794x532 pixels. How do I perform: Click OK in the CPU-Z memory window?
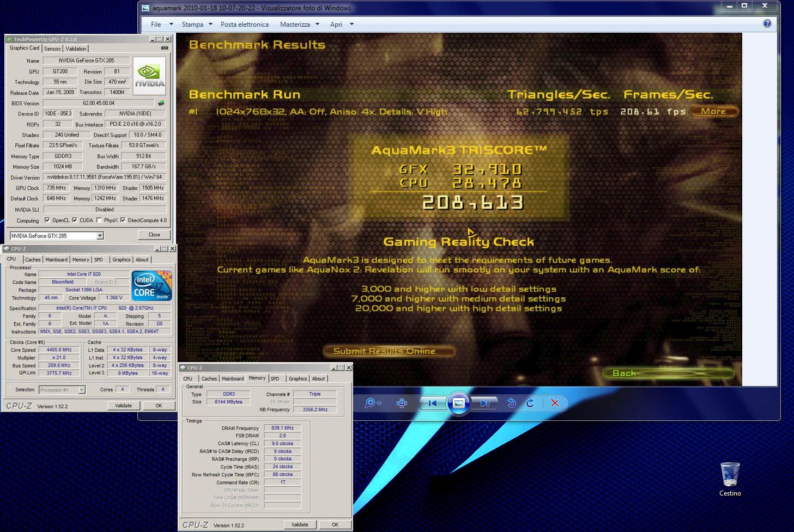pyautogui.click(x=335, y=525)
